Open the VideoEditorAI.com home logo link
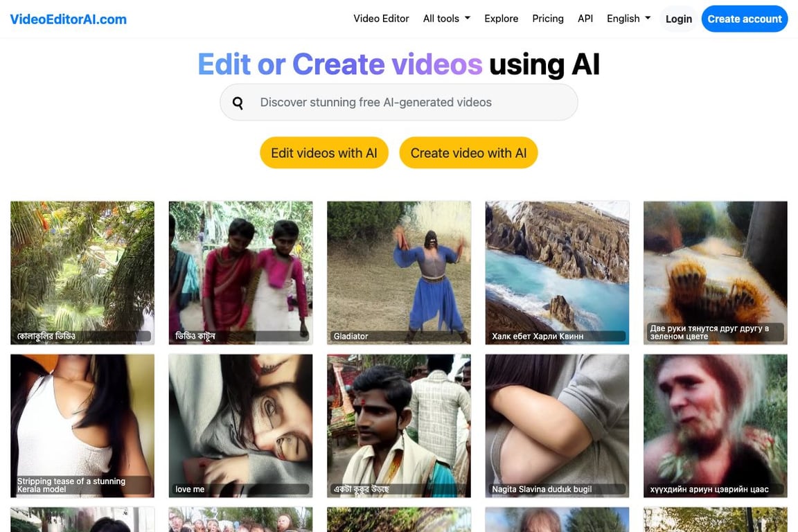 click(68, 19)
